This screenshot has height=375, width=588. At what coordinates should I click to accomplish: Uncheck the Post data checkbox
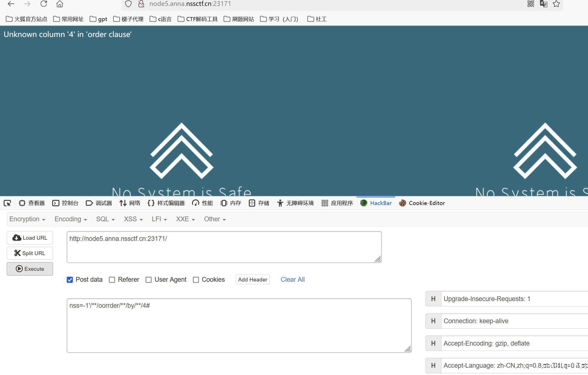(x=70, y=280)
